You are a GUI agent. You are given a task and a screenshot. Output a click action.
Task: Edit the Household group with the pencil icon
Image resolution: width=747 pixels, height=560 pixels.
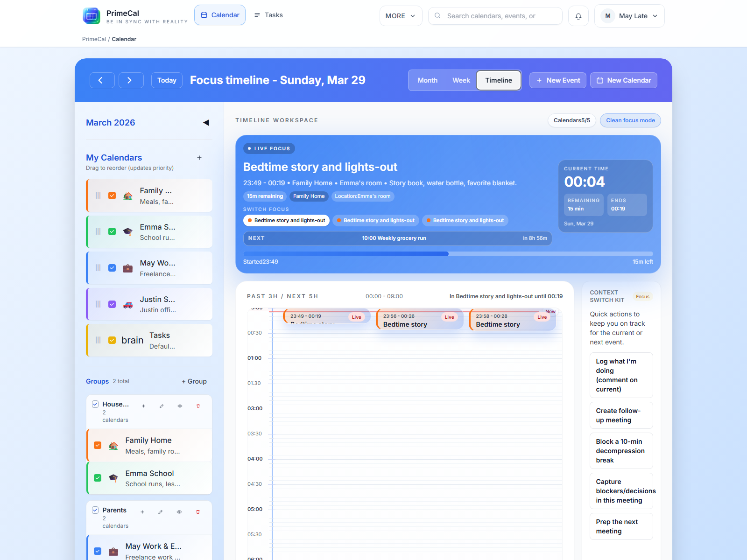coord(161,406)
